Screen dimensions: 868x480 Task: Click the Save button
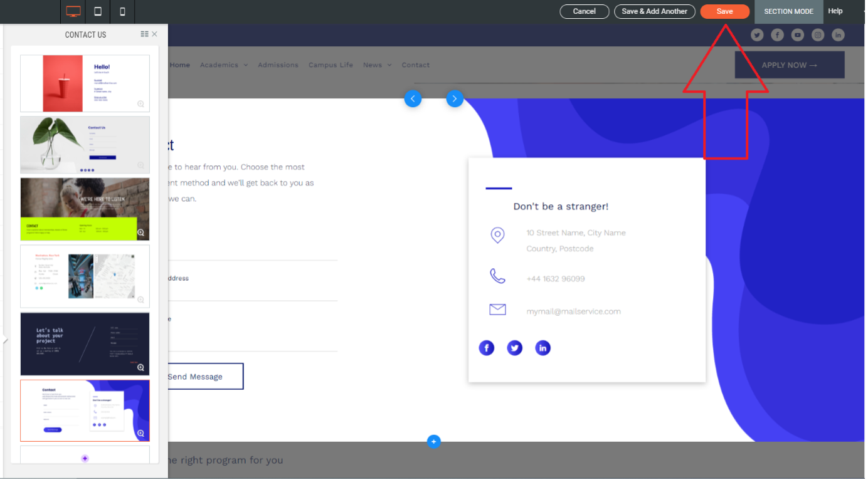724,11
